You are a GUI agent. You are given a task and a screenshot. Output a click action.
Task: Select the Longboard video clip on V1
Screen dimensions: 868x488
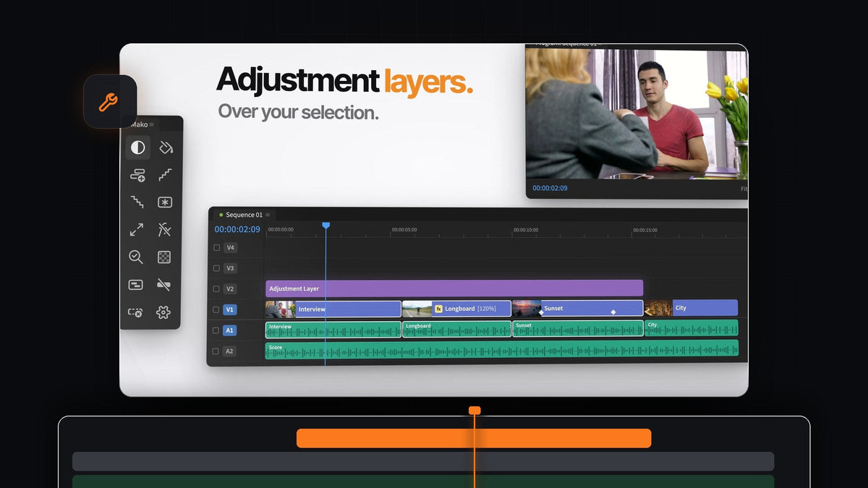point(456,309)
